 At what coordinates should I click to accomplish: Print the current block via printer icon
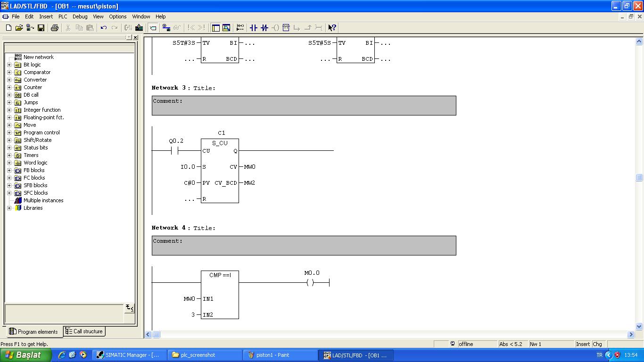(x=54, y=28)
